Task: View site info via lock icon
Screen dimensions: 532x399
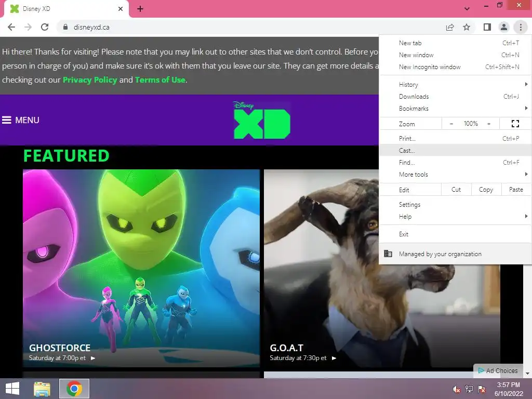Action: pos(65,27)
